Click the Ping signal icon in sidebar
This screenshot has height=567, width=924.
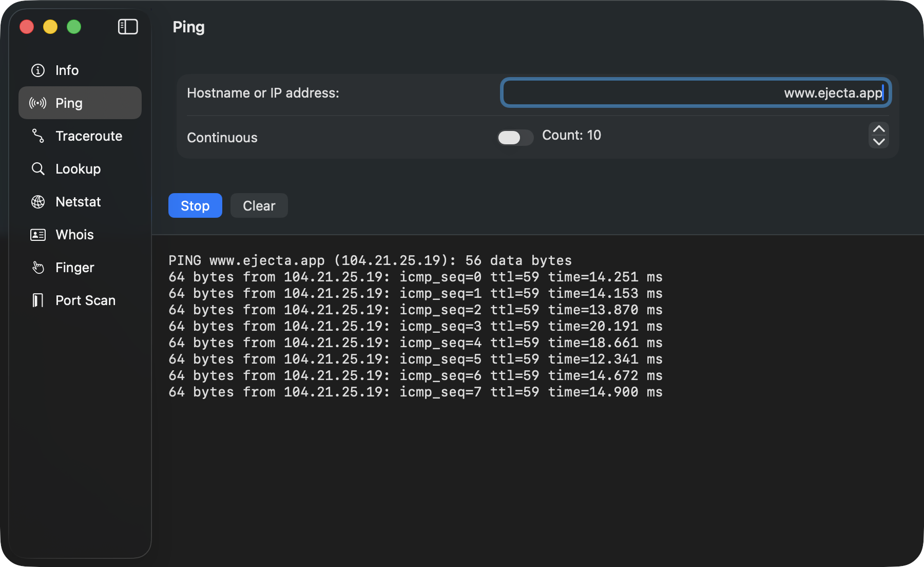click(37, 103)
